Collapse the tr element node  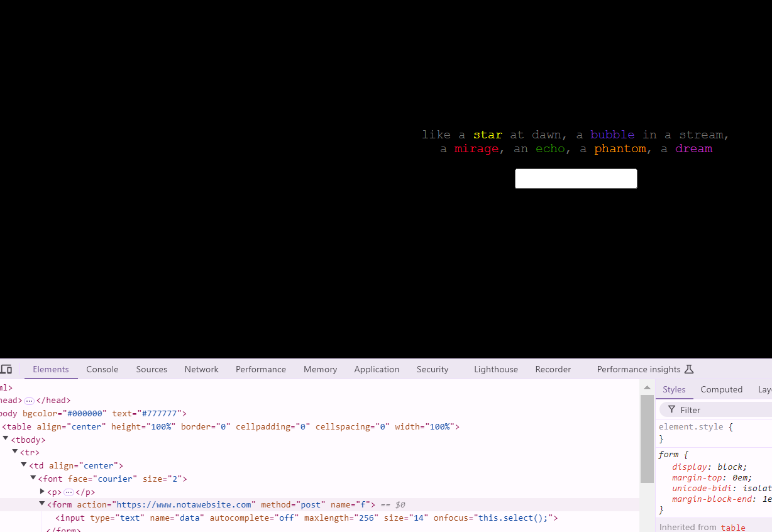click(15, 452)
